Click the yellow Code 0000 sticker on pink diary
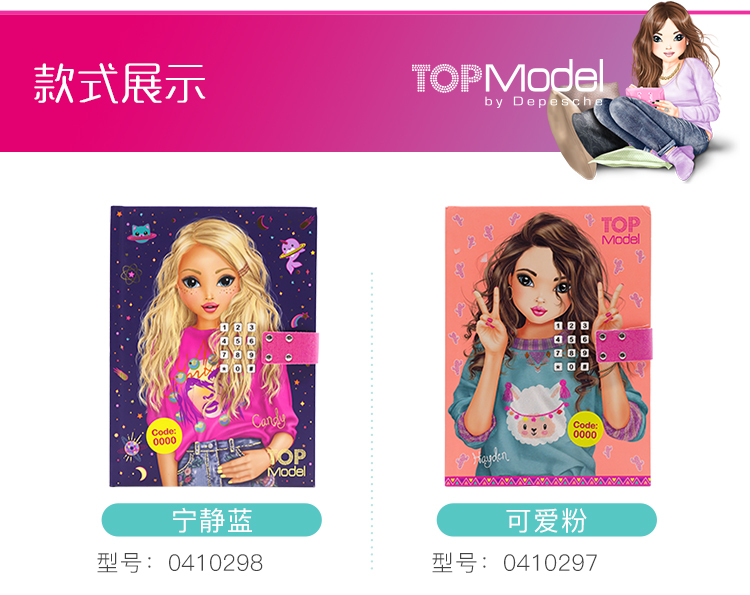The width and height of the screenshot is (750, 595). click(585, 430)
